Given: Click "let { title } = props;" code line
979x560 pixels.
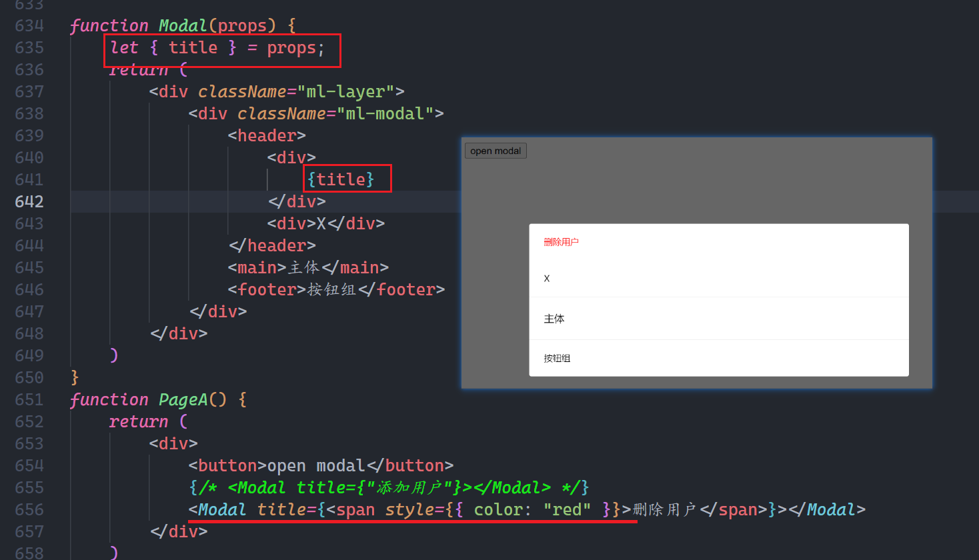Looking at the screenshot, I should click(x=217, y=48).
